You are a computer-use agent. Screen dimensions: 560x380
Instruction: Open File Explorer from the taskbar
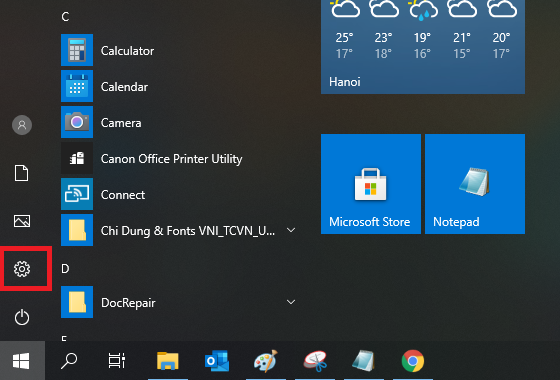click(x=168, y=361)
